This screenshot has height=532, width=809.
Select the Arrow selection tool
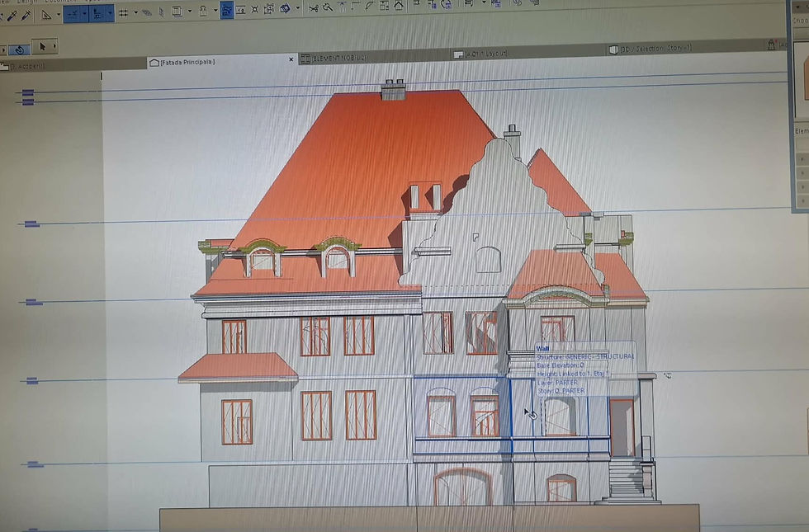[x=42, y=46]
